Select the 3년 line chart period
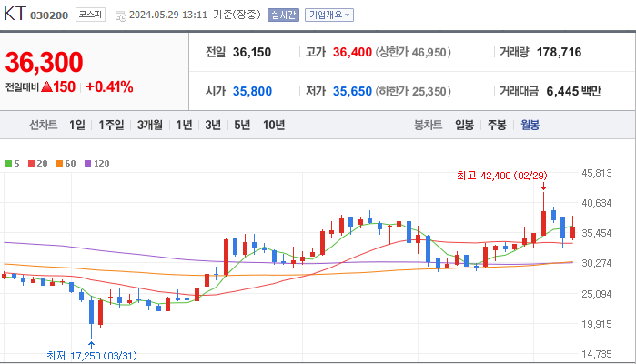This screenshot has width=636, height=364. pos(213,125)
